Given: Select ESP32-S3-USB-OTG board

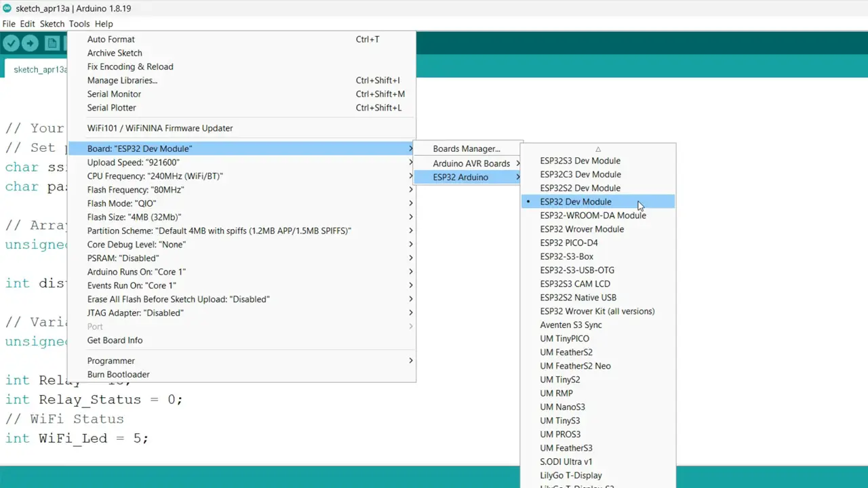Looking at the screenshot, I should click(597, 270).
